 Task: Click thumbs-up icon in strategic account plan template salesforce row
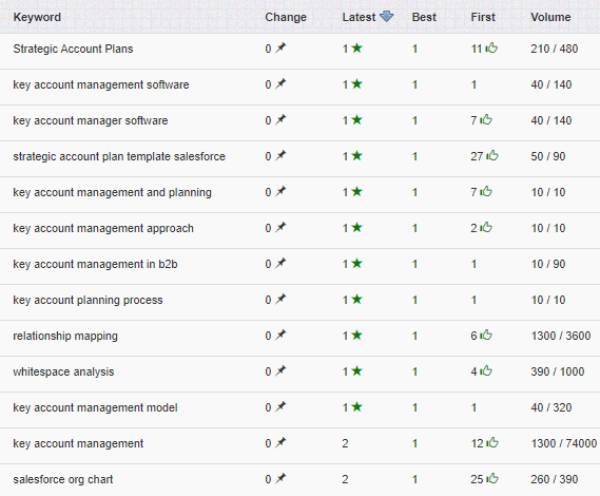click(x=492, y=156)
